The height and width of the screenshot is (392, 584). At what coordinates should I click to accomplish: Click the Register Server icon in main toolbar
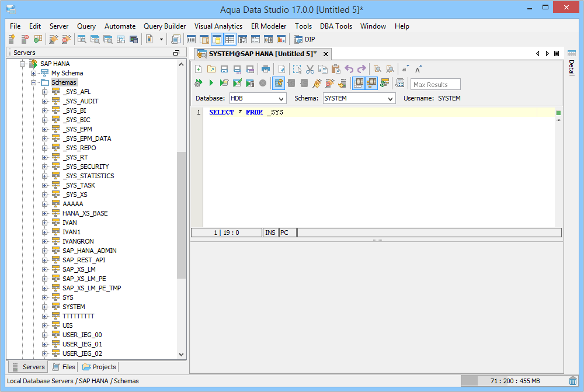pos(12,39)
